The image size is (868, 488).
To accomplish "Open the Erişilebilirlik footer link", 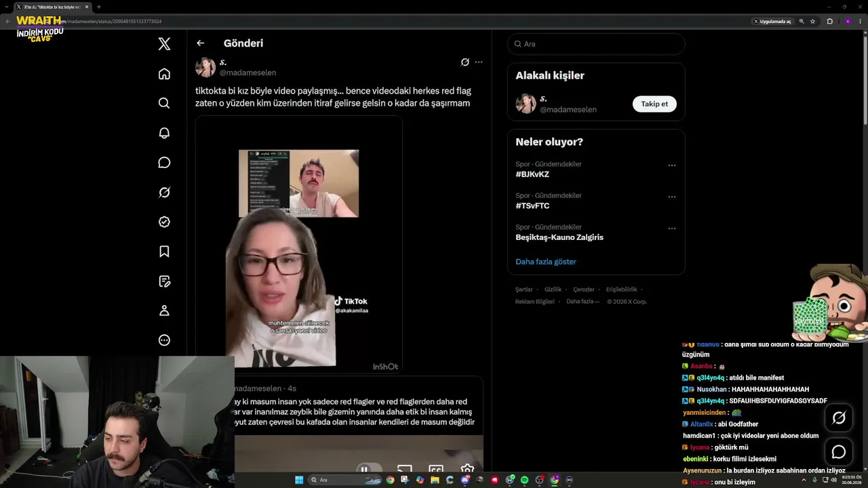I will (621, 289).
